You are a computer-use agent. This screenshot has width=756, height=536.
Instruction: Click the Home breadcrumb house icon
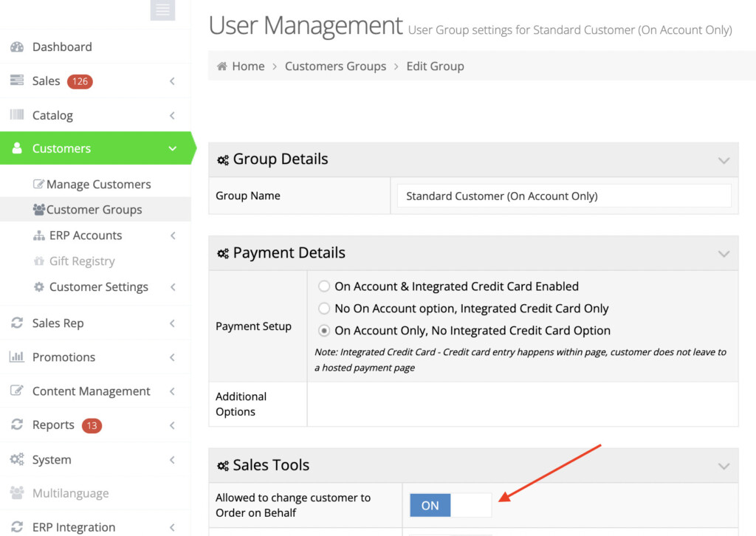click(x=221, y=66)
